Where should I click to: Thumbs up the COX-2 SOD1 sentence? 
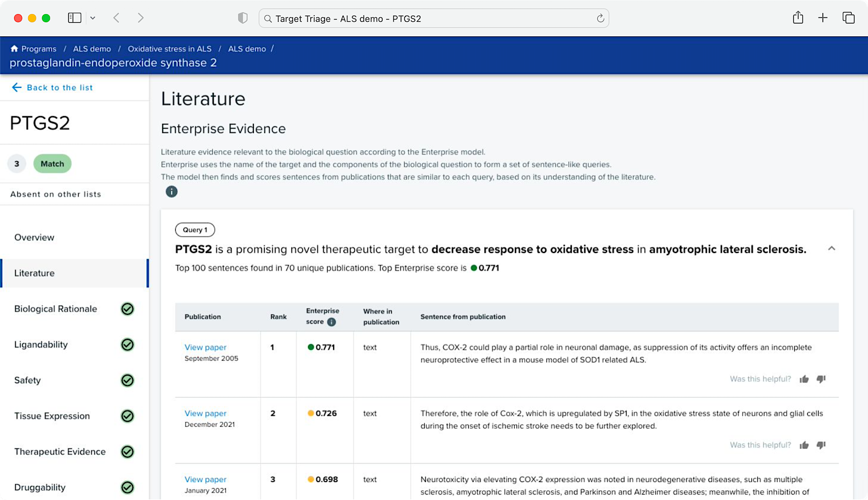[804, 379]
